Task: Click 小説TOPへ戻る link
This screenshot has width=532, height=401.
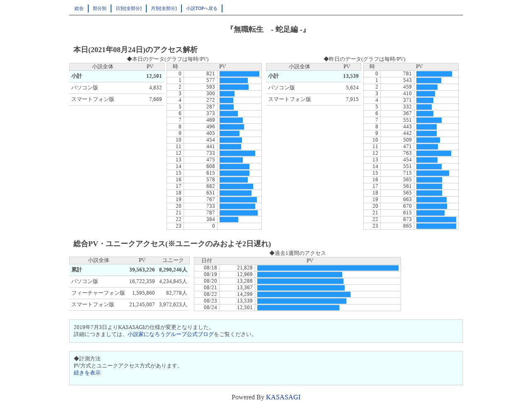Action: point(202,8)
